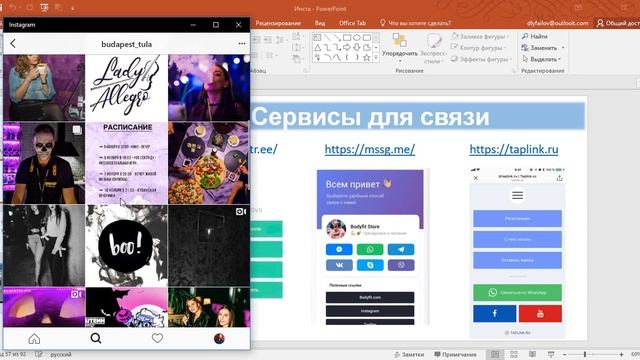Click the русский language indicator

pos(61,354)
